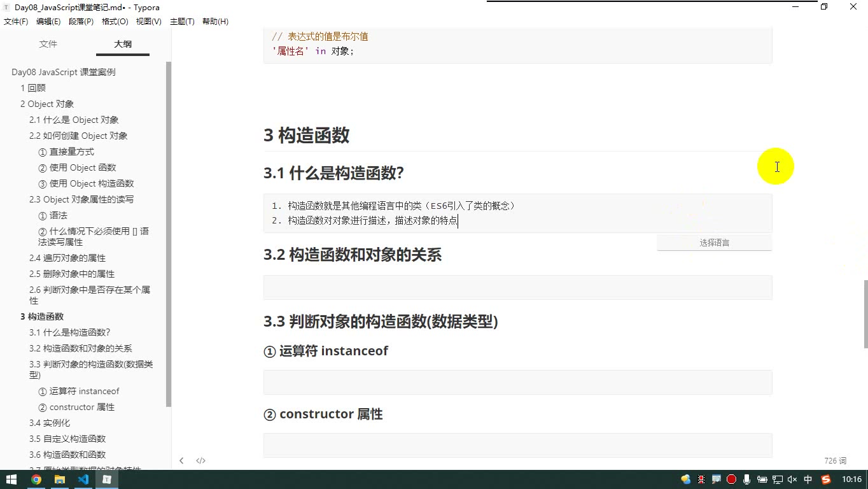Click the 10:16 taskbar clock

[x=851, y=479]
